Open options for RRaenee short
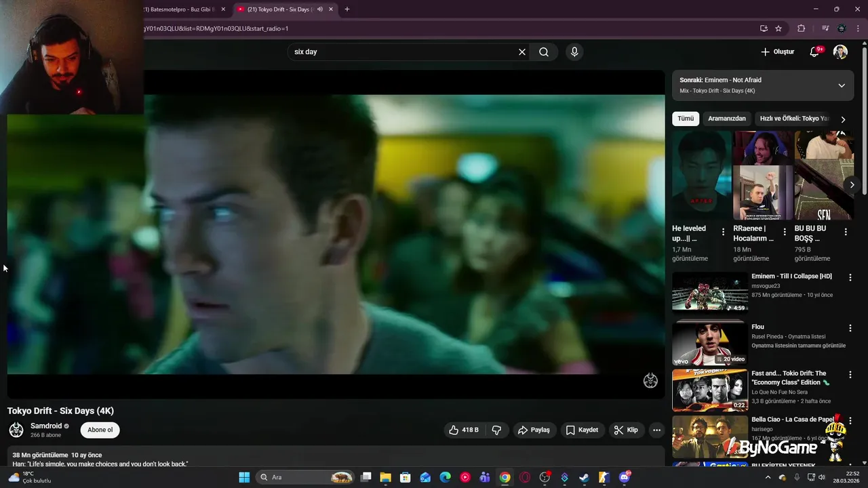 coord(785,232)
